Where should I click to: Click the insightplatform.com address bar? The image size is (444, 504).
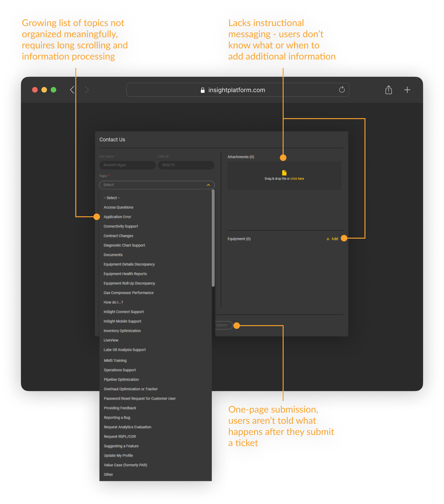coord(237,90)
